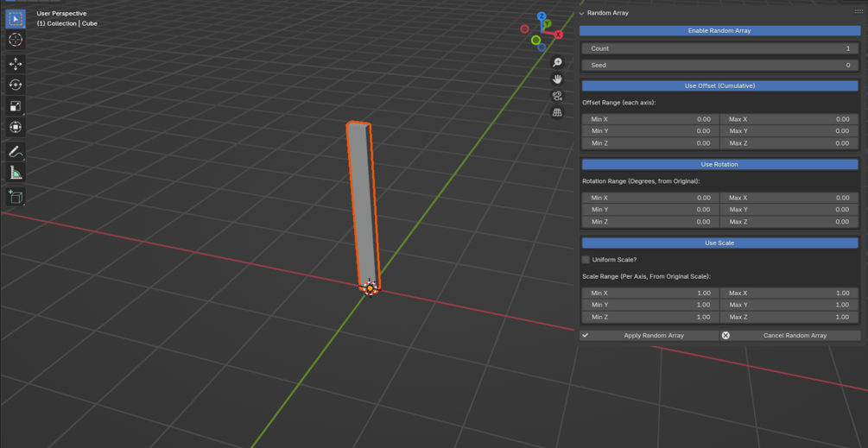Click Rotation Min X field
Screen dimensions: 868x448
coord(649,198)
